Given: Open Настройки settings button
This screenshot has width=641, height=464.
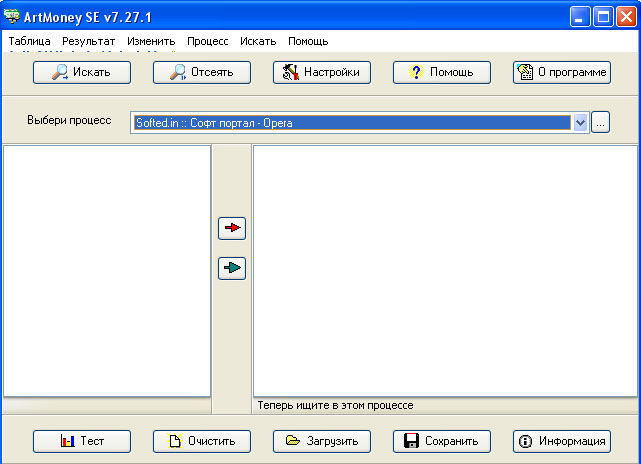Looking at the screenshot, I should tap(322, 72).
